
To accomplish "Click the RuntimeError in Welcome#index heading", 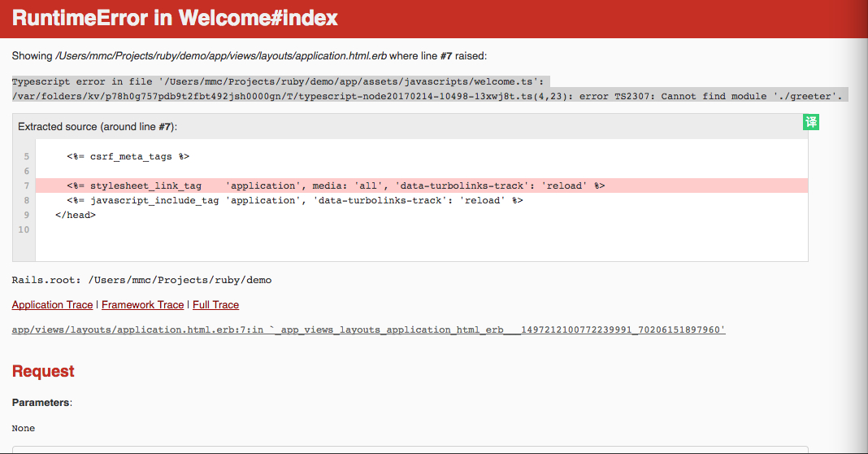I will (175, 18).
